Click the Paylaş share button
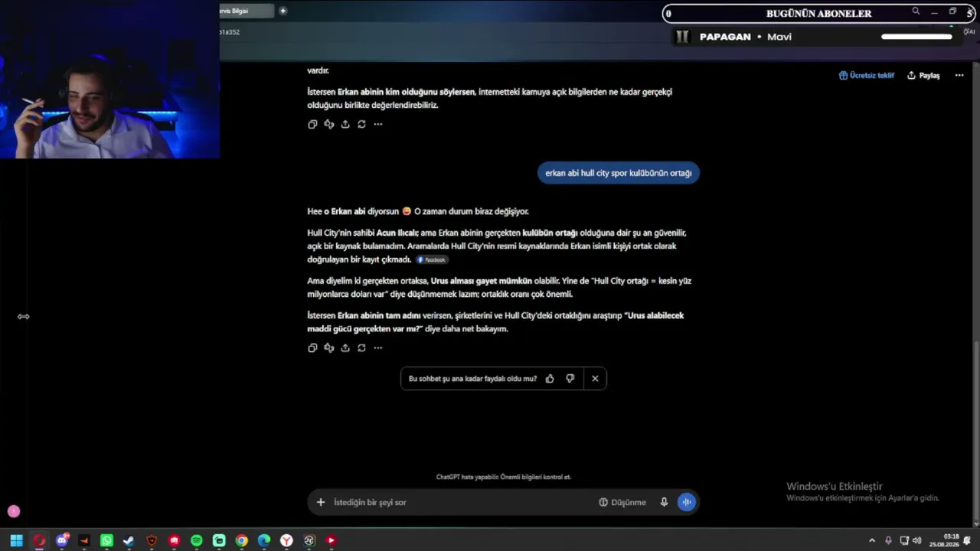Viewport: 980px width, 551px height. click(923, 76)
